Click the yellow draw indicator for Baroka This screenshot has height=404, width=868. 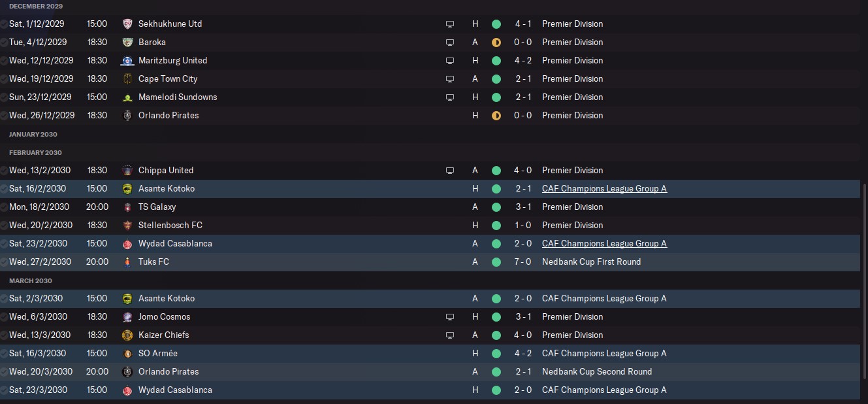[x=496, y=42]
